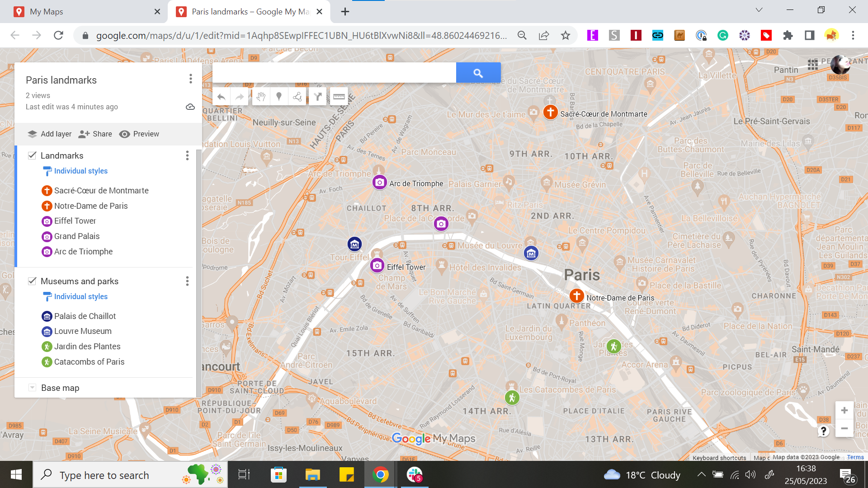Select the Measure distances tool
This screenshot has width=868, height=488.
pyautogui.click(x=339, y=96)
